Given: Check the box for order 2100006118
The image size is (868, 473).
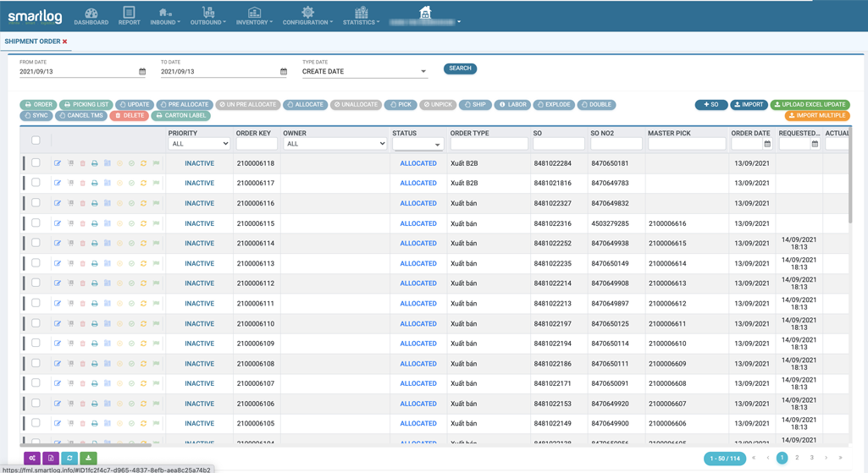Looking at the screenshot, I should [36, 162].
